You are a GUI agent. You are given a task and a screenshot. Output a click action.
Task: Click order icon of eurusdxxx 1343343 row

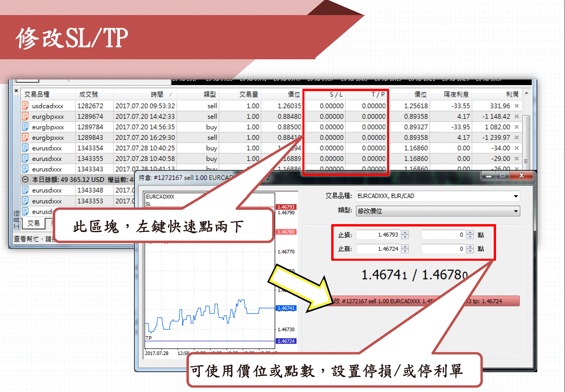point(25,169)
